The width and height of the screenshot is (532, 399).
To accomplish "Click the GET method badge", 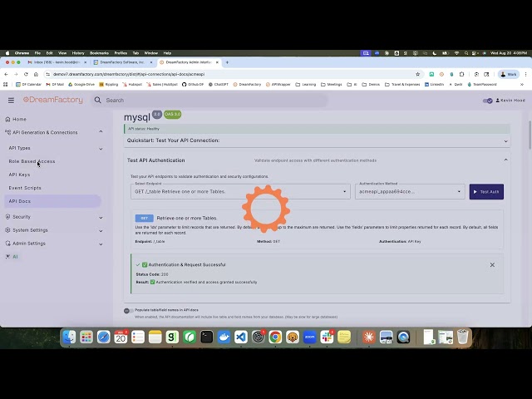I will click(x=144, y=218).
